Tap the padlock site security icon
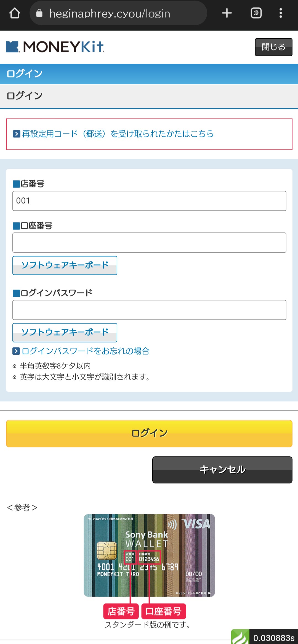The height and width of the screenshot is (644, 298). 39,13
